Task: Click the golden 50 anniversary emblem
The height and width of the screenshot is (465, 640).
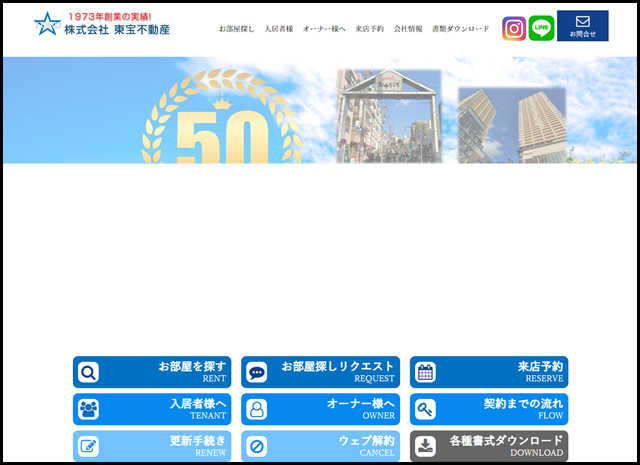Action: pos(222,117)
